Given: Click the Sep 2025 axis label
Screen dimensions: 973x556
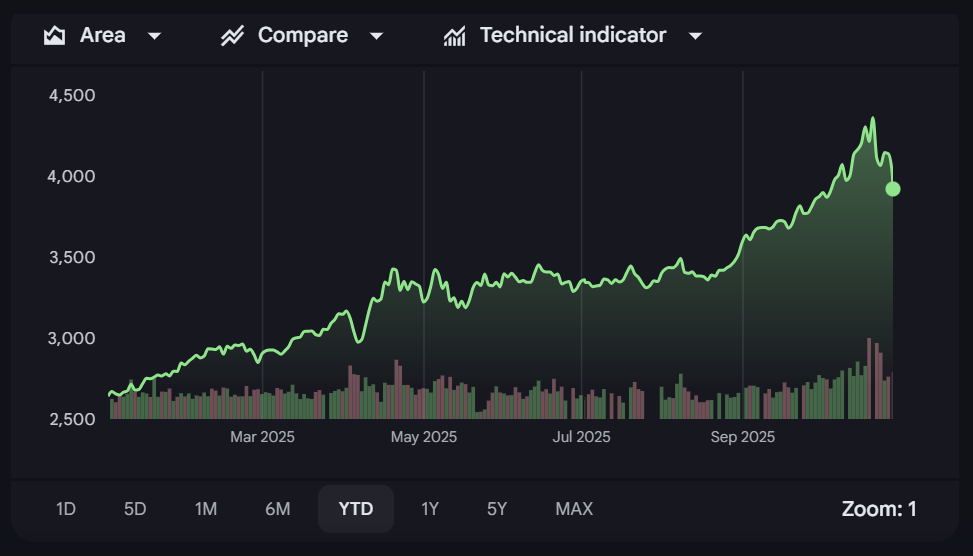Looking at the screenshot, I should point(743,437).
